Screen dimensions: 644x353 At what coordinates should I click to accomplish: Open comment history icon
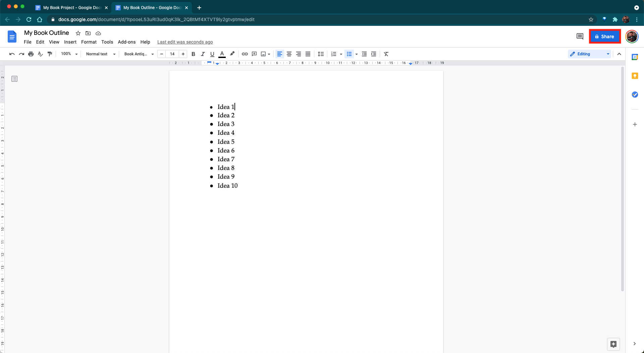(580, 36)
